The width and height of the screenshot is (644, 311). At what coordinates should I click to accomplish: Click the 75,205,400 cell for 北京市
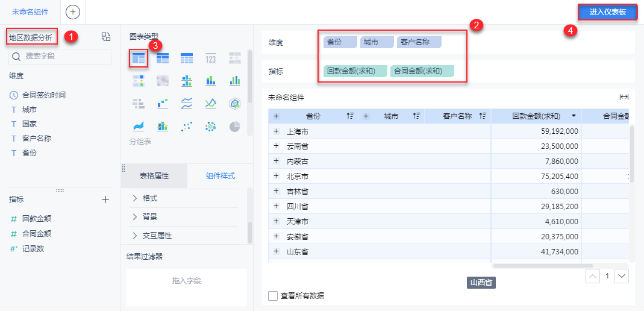coord(536,176)
